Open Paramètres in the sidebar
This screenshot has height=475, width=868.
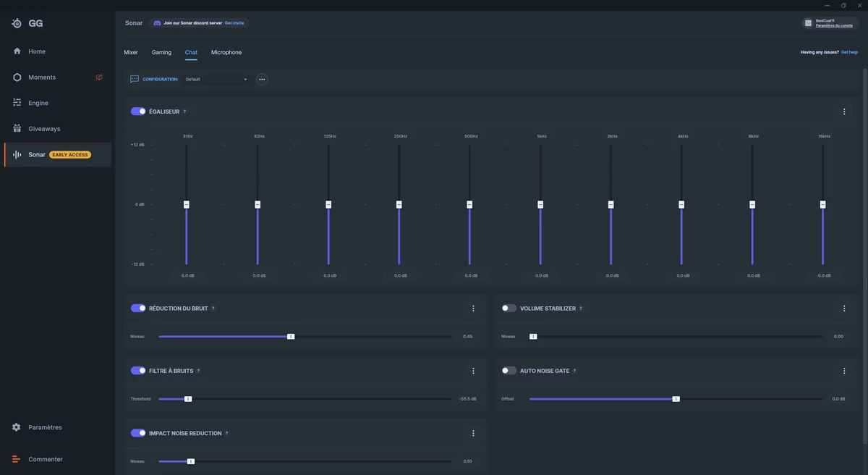(x=58, y=427)
